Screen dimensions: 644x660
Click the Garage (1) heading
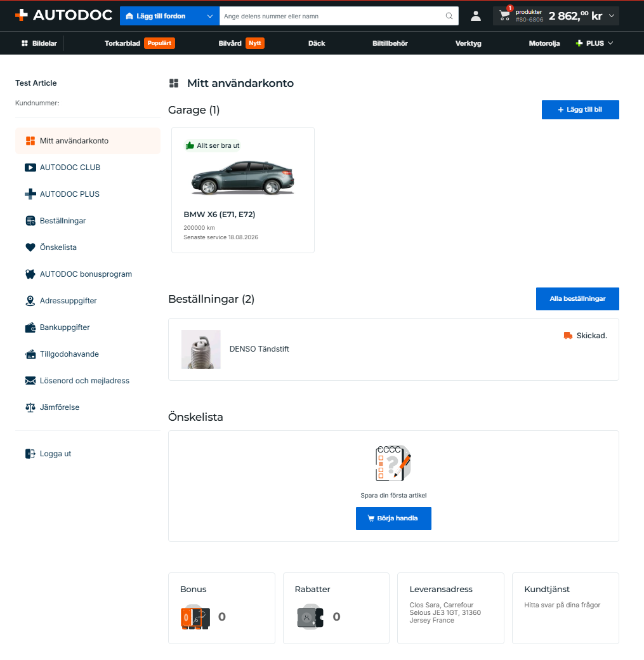pos(194,110)
